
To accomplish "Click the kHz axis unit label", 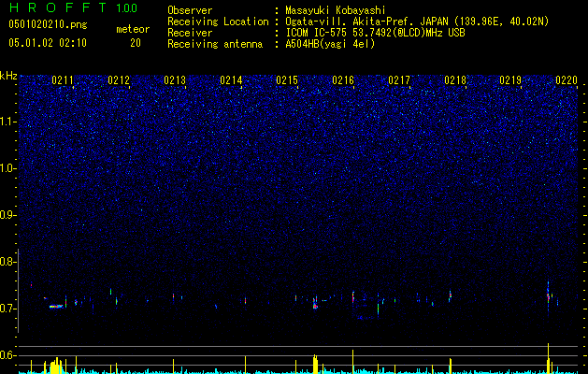I will tap(8, 76).
